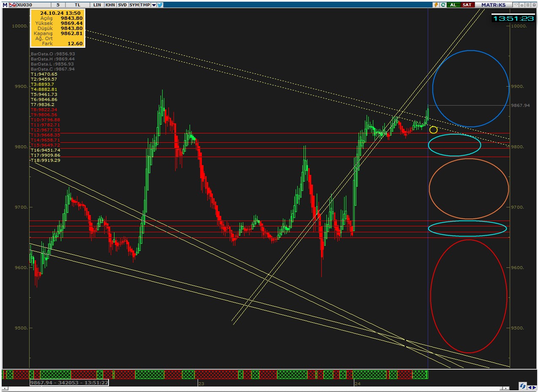The height and width of the screenshot is (392, 538).
Task: Open the TMP template button
Action: pos(145,5)
